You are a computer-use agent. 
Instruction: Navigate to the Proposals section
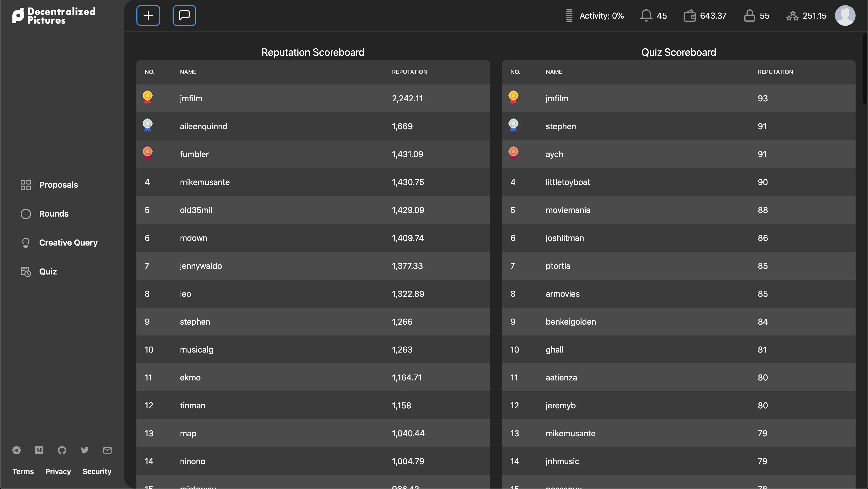coord(58,185)
